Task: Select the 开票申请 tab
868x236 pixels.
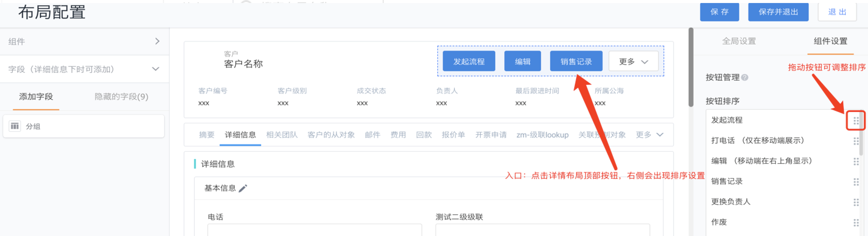Action: click(x=491, y=135)
